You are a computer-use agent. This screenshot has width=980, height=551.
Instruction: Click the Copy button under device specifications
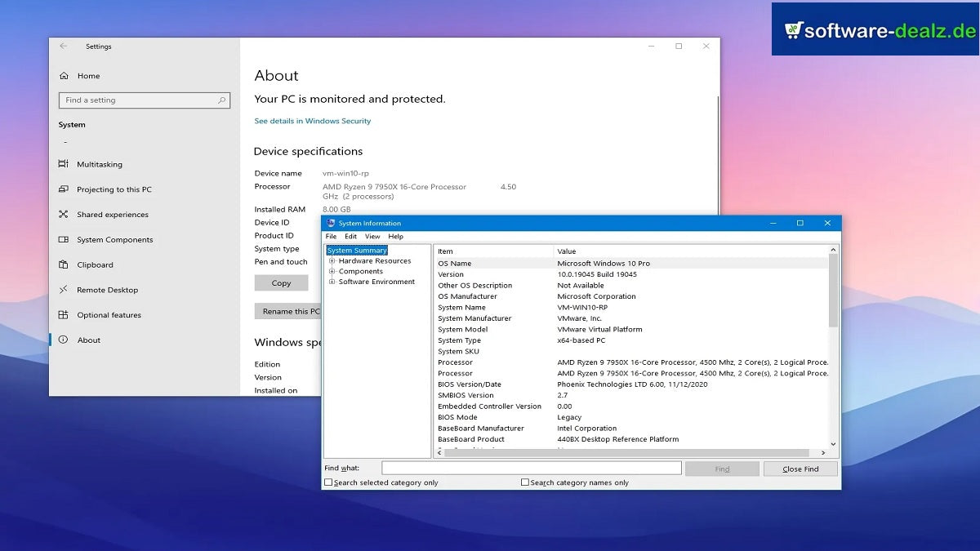281,282
